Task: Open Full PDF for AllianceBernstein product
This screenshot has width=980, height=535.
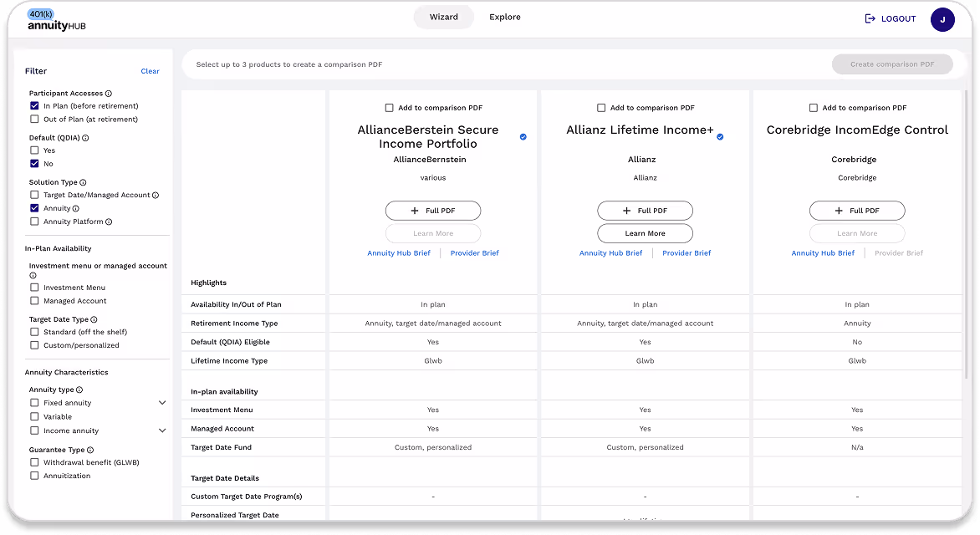Action: (433, 211)
